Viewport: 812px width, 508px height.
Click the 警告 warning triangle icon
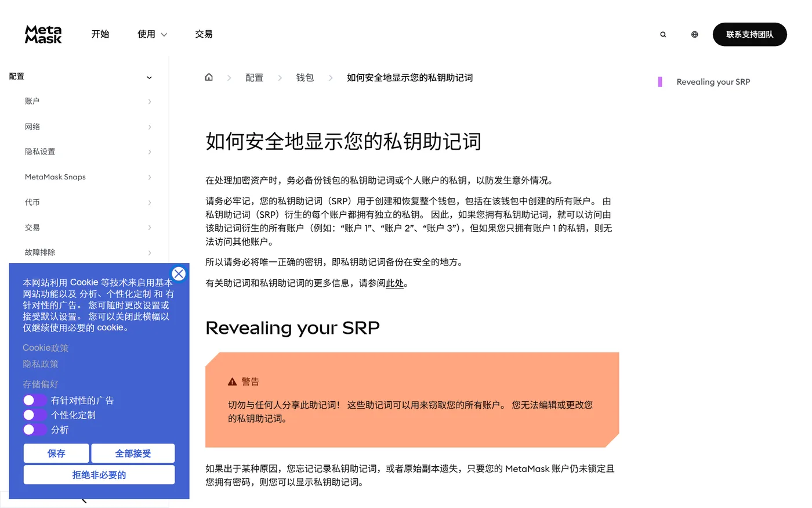[x=232, y=381]
